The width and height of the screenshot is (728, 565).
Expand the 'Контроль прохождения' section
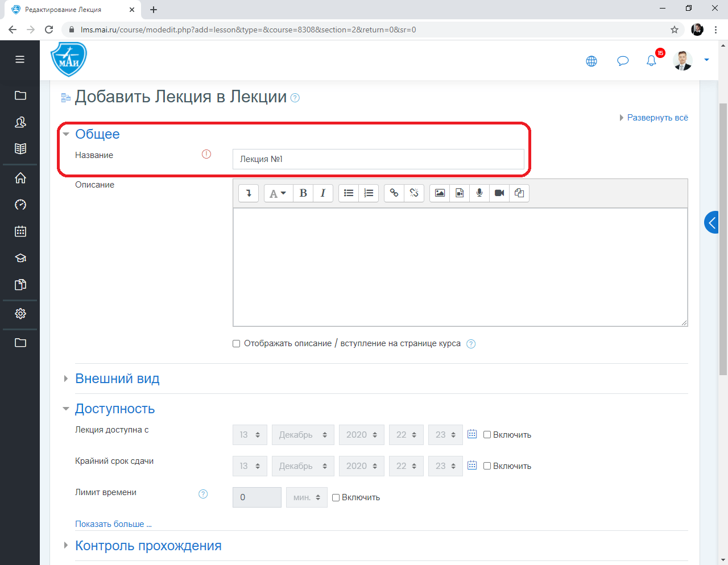click(148, 546)
